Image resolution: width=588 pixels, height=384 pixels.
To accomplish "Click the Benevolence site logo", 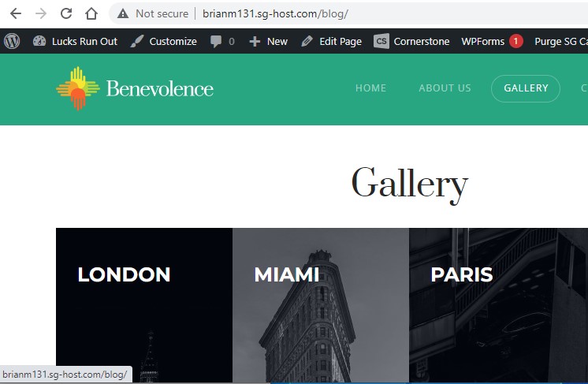I will (x=135, y=88).
